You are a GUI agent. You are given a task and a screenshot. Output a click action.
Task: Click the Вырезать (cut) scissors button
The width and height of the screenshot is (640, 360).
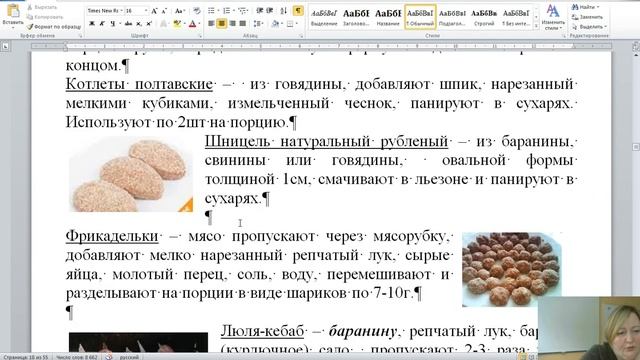[x=42, y=7]
